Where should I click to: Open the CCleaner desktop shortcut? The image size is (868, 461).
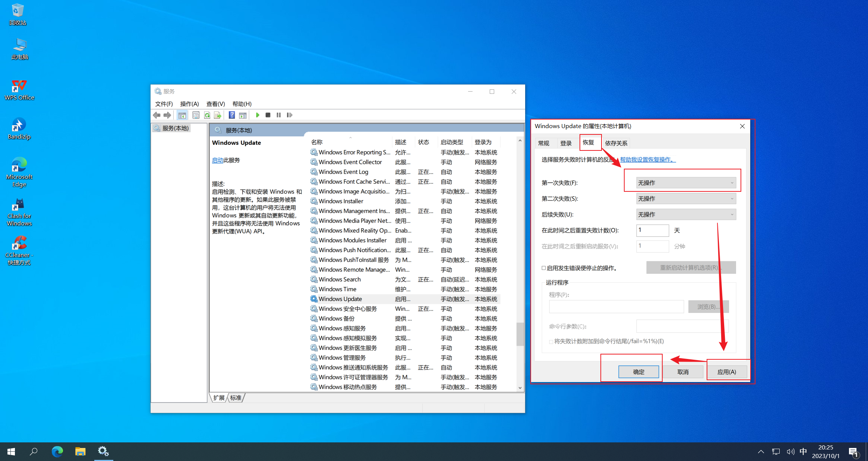coord(19,251)
